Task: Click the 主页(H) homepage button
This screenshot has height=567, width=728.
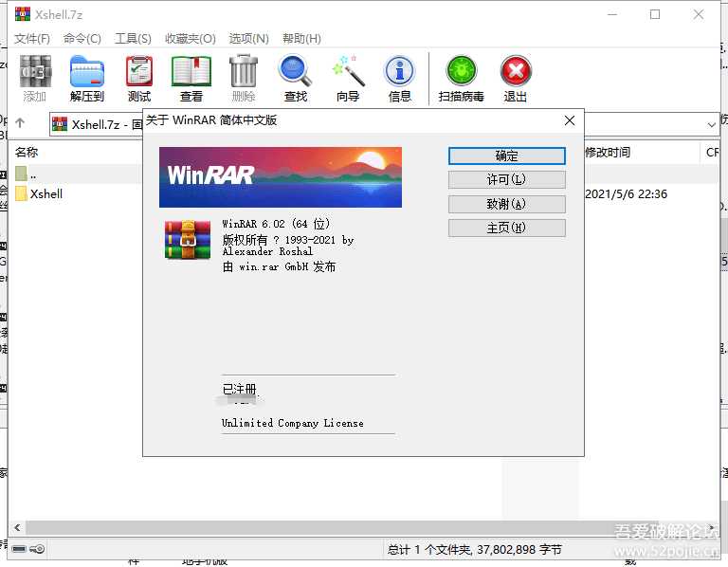Action: click(x=506, y=228)
